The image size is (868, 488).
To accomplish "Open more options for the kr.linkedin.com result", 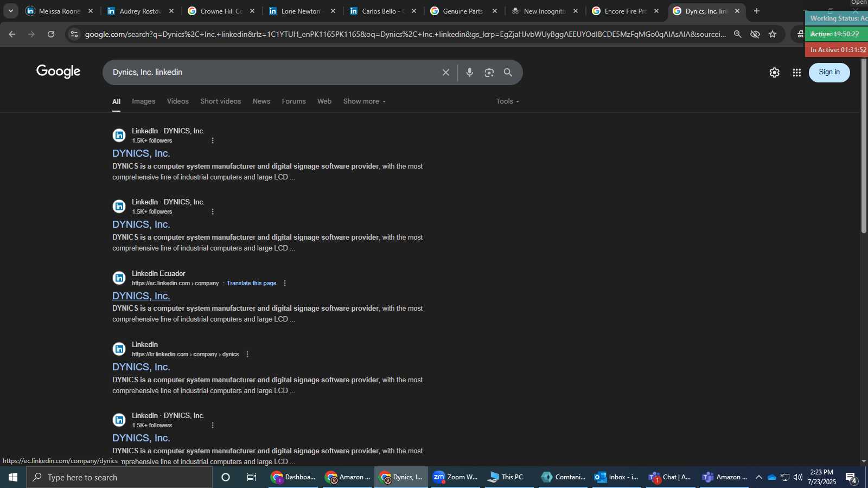I will (247, 354).
